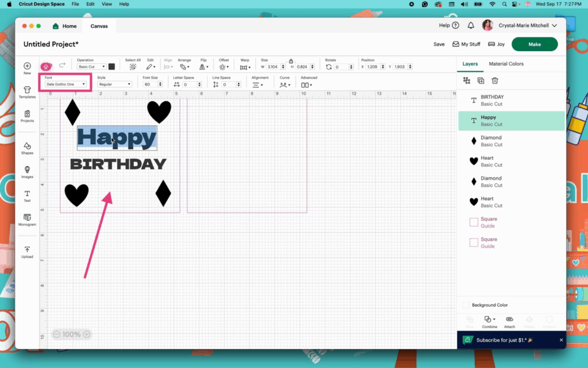
Task: Select the Text tool
Action: coord(27,196)
